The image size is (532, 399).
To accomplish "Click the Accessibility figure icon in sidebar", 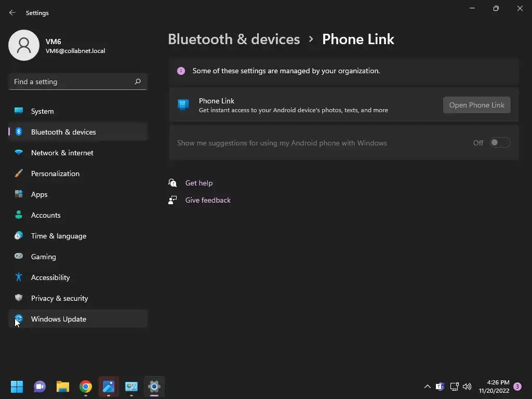I will (x=19, y=277).
